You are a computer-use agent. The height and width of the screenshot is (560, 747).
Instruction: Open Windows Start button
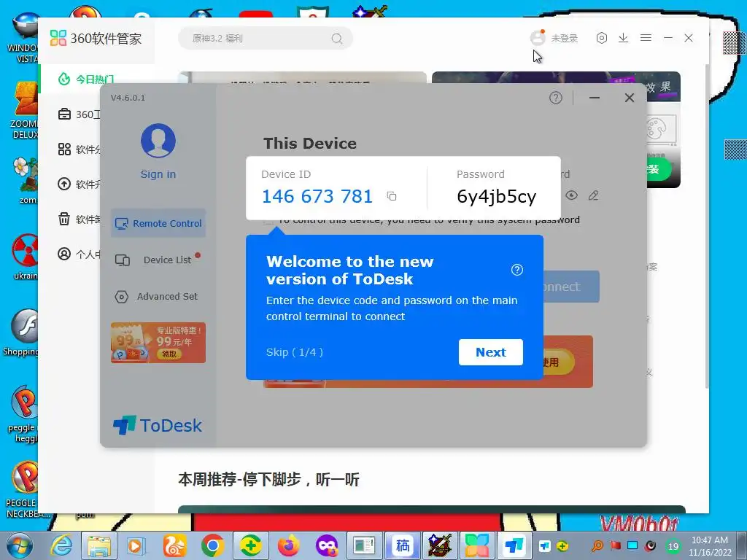point(19,545)
